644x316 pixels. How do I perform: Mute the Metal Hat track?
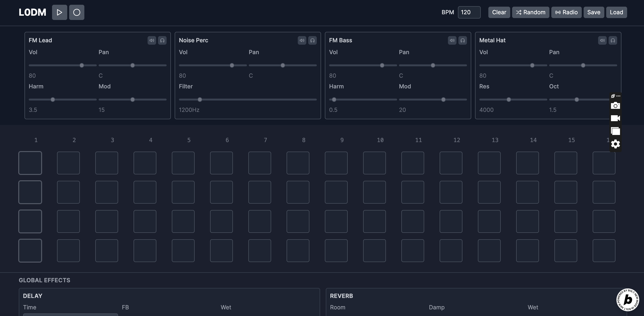point(602,40)
